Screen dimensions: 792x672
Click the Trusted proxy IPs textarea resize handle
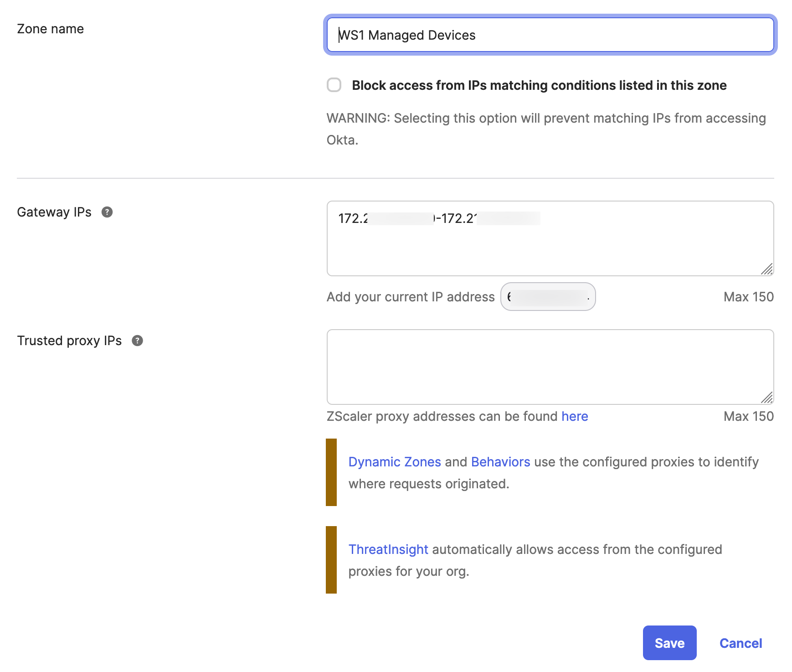pyautogui.click(x=767, y=398)
